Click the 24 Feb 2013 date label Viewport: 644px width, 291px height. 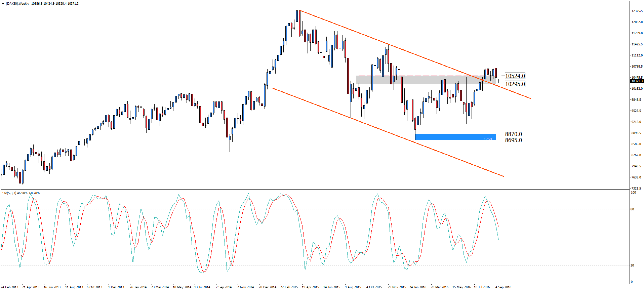point(9,287)
